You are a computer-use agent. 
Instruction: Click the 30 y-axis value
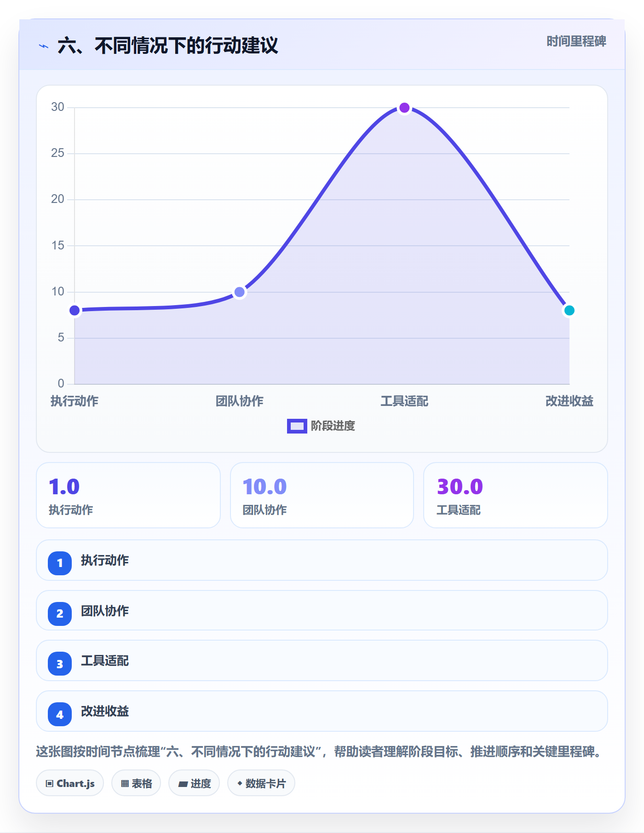coord(57,107)
